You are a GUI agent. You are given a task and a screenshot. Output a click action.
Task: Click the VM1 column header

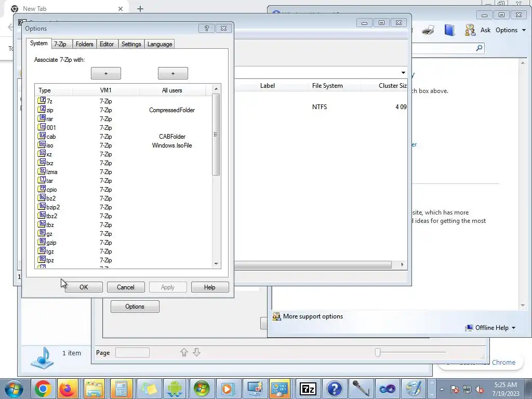(x=105, y=90)
